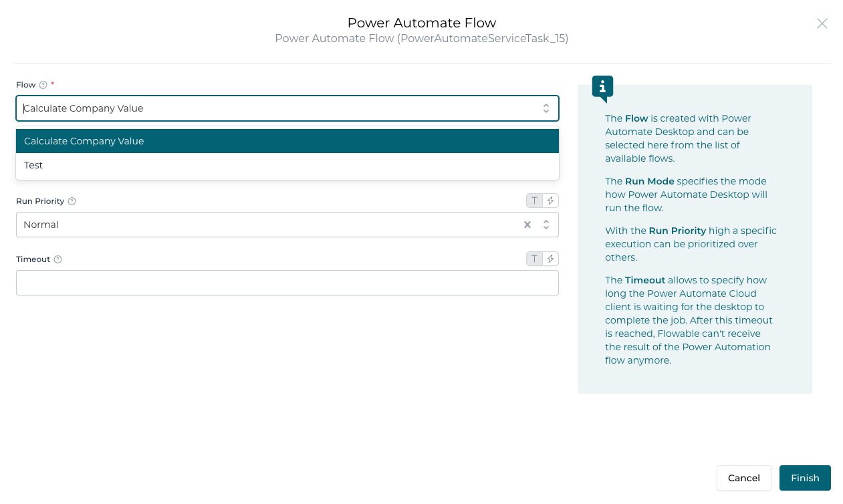
Task: Click the Finish button
Action: click(805, 478)
